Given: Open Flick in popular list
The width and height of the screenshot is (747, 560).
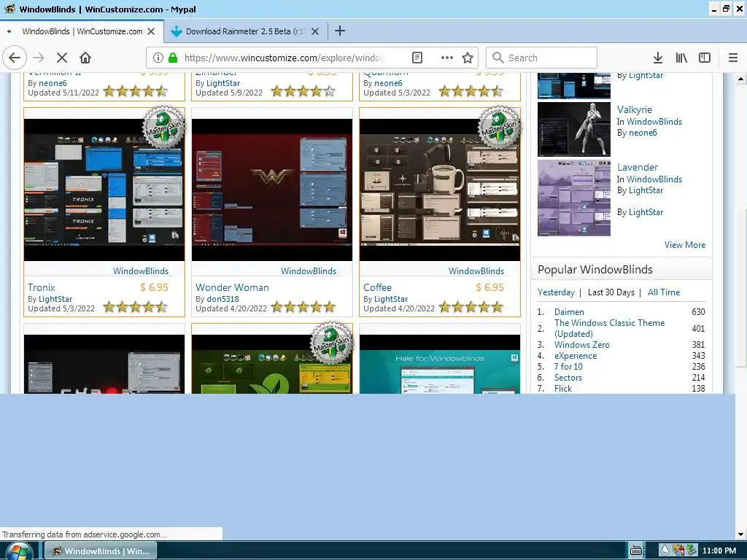Looking at the screenshot, I should pyautogui.click(x=563, y=389).
